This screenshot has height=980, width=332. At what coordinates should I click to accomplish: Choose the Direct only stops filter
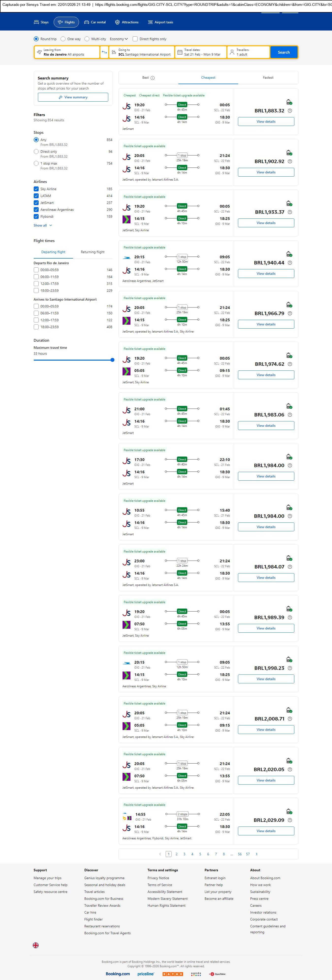pyautogui.click(x=36, y=152)
